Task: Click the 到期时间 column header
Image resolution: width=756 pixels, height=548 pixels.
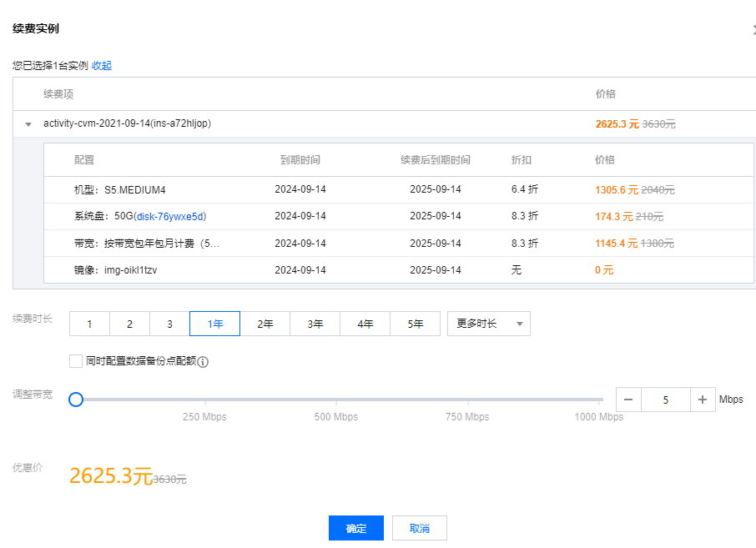Action: (300, 160)
